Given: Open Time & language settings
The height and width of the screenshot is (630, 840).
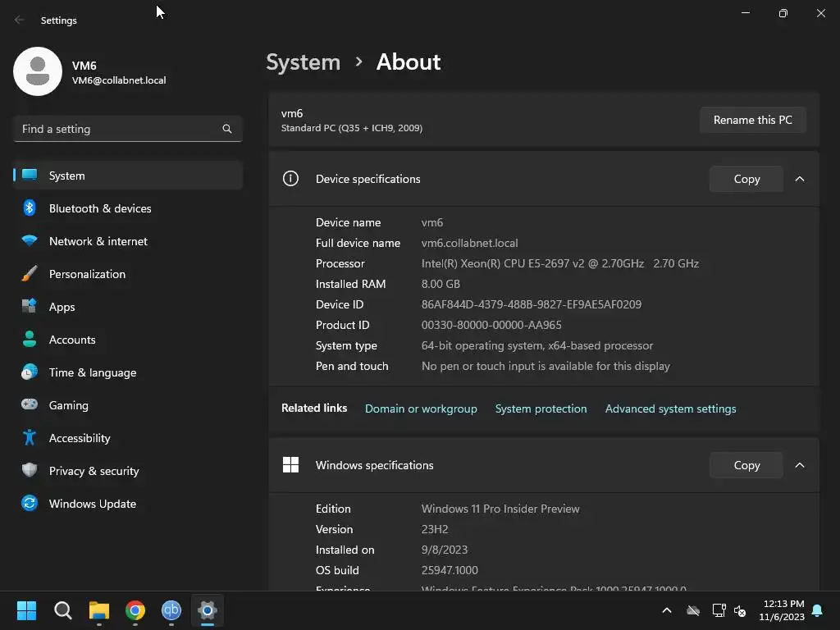Looking at the screenshot, I should tap(128, 372).
